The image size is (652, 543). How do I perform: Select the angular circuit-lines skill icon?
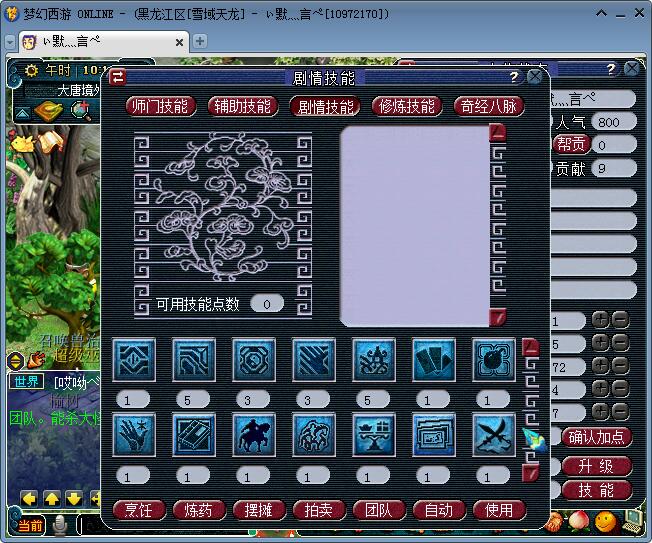point(194,360)
